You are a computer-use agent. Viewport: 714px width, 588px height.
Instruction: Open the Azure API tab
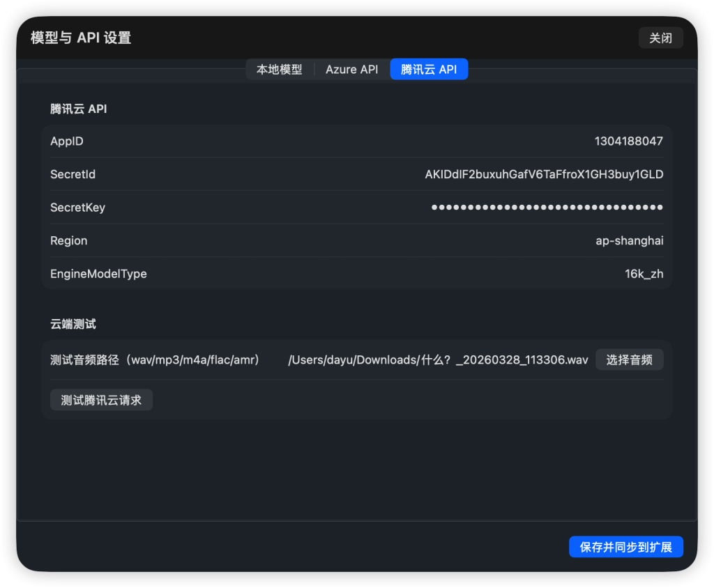(x=351, y=70)
